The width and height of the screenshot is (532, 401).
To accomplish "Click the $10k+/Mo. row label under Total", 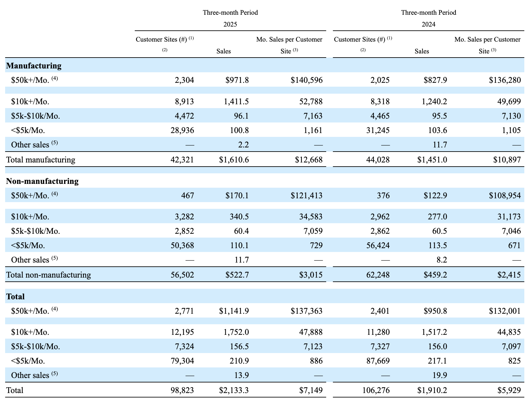I will coord(30,332).
